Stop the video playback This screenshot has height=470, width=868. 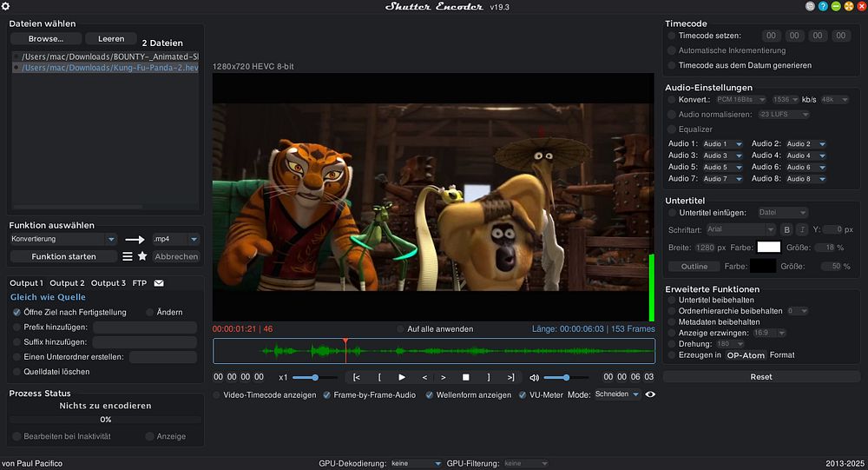tap(465, 377)
